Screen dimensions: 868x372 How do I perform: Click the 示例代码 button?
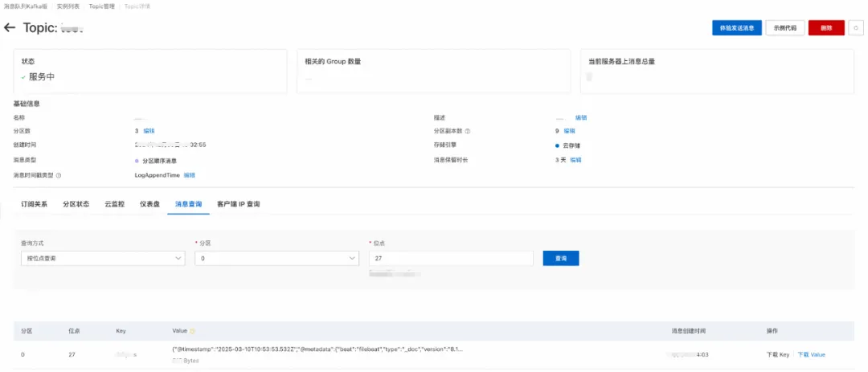785,27
